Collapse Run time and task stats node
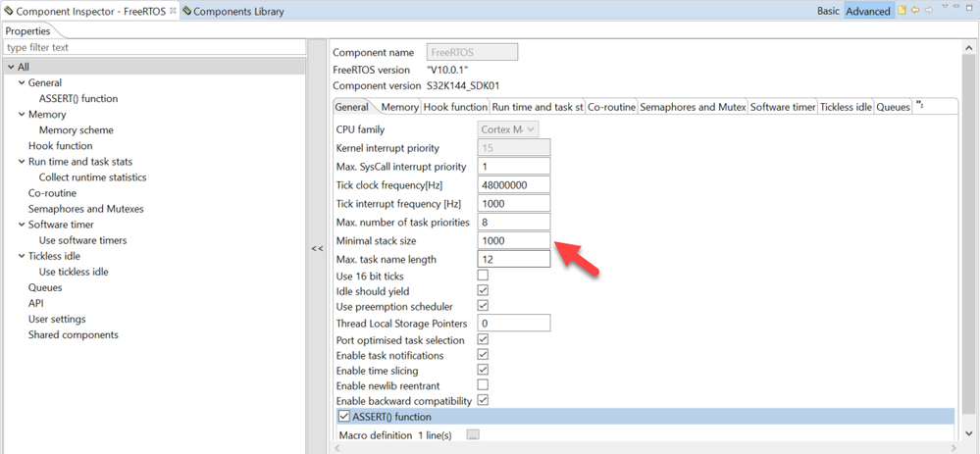Screen dimensions: 980x454 [22, 162]
